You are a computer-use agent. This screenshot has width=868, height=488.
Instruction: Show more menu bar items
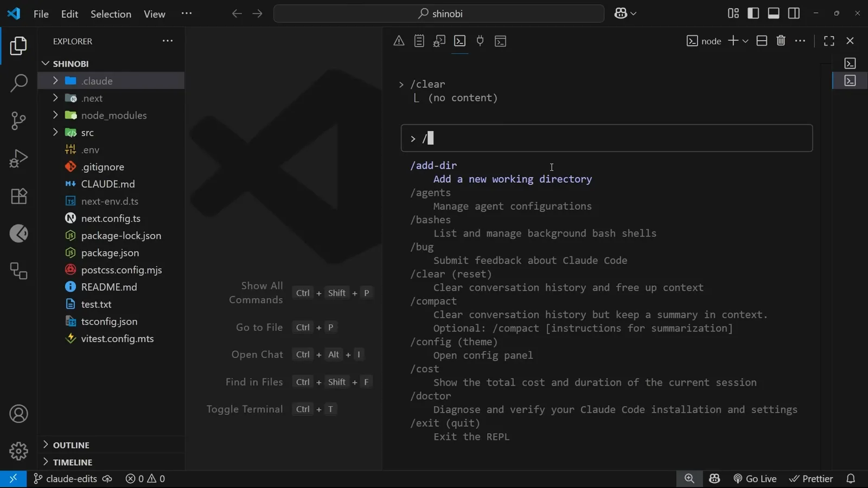pos(187,14)
